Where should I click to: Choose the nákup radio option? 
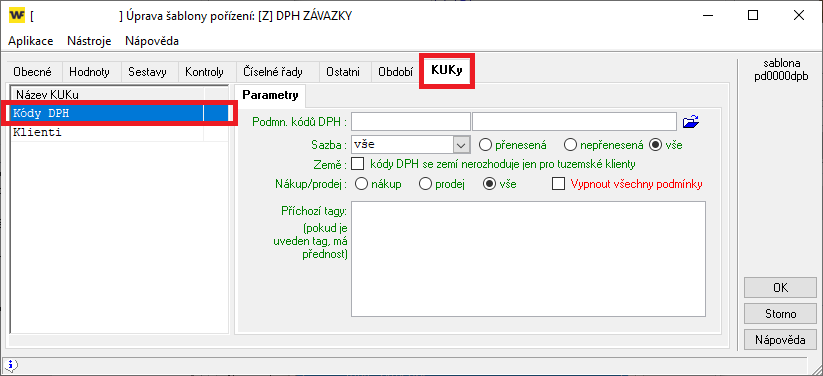[361, 184]
